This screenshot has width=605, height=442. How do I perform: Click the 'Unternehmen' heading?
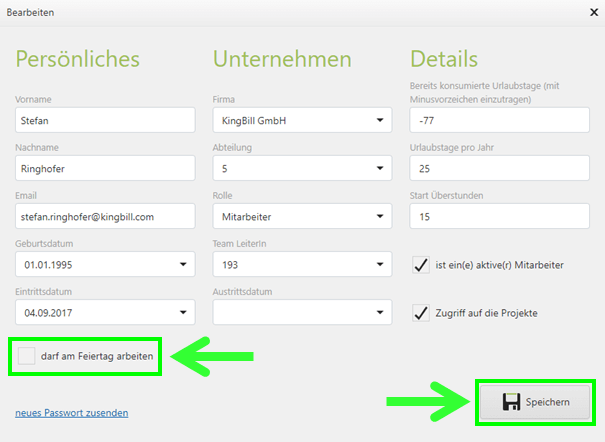(282, 59)
